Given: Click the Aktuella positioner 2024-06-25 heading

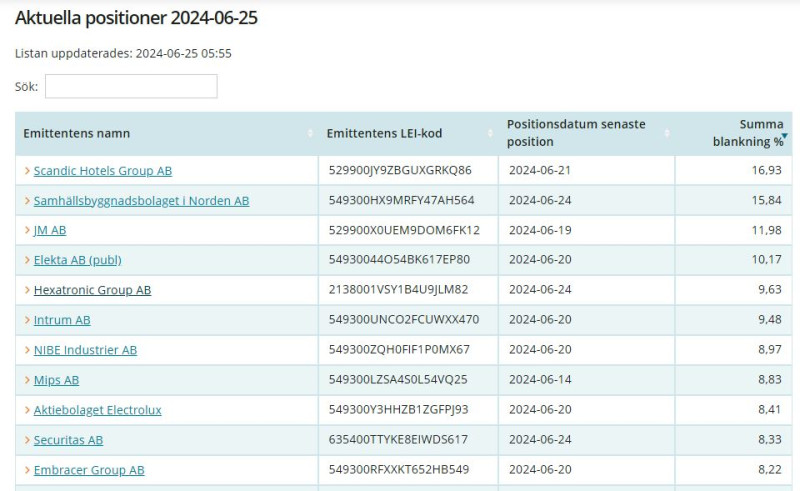Looking at the screenshot, I should [x=136, y=18].
